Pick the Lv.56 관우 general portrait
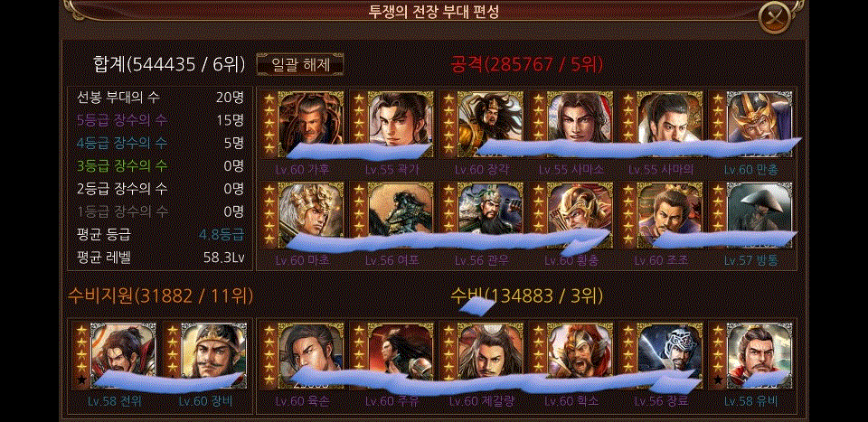This screenshot has height=422, width=868. click(x=482, y=215)
